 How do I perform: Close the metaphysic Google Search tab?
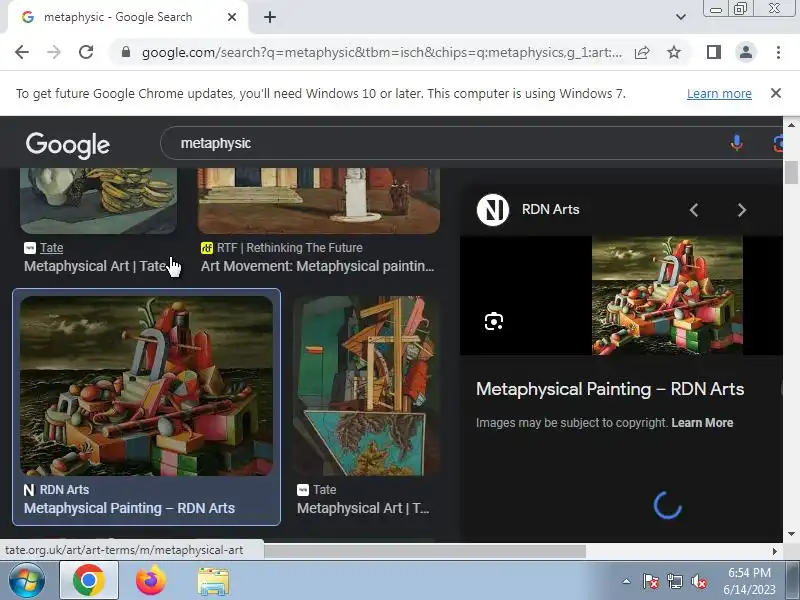[232, 17]
